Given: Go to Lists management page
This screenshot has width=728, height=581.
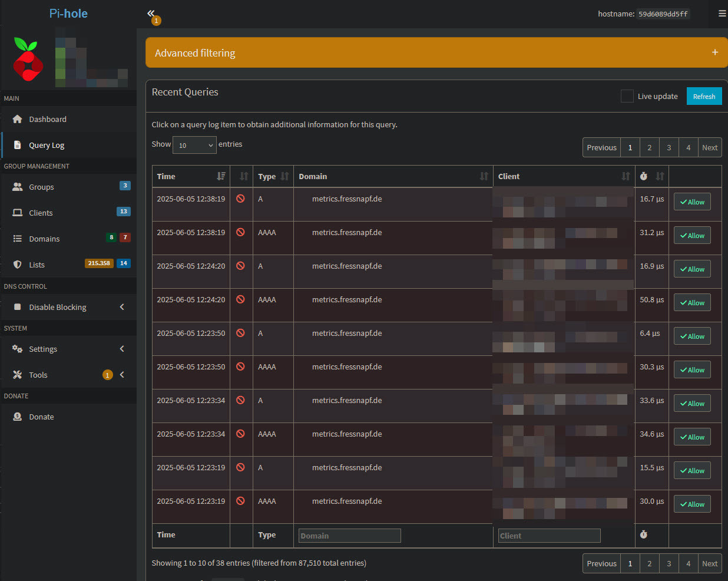Looking at the screenshot, I should pos(37,265).
